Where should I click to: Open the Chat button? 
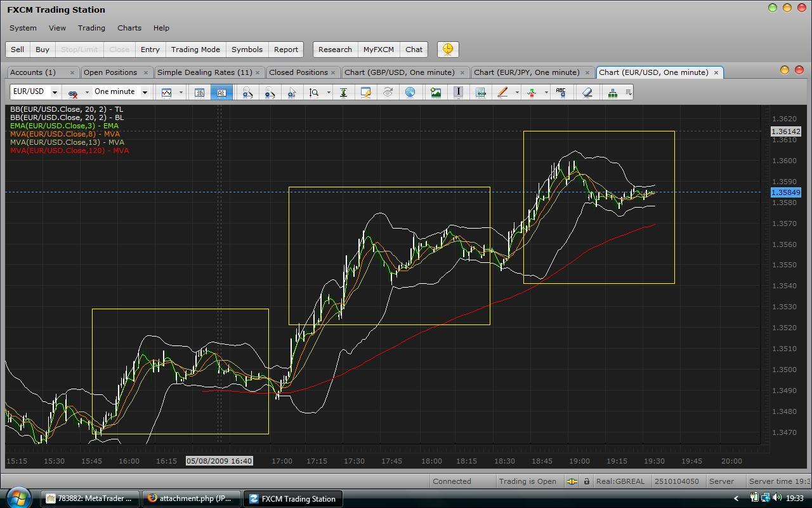[x=414, y=50]
